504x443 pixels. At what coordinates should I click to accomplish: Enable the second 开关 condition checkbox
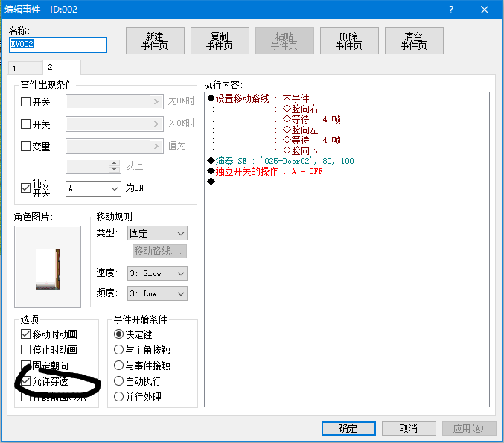[25, 124]
